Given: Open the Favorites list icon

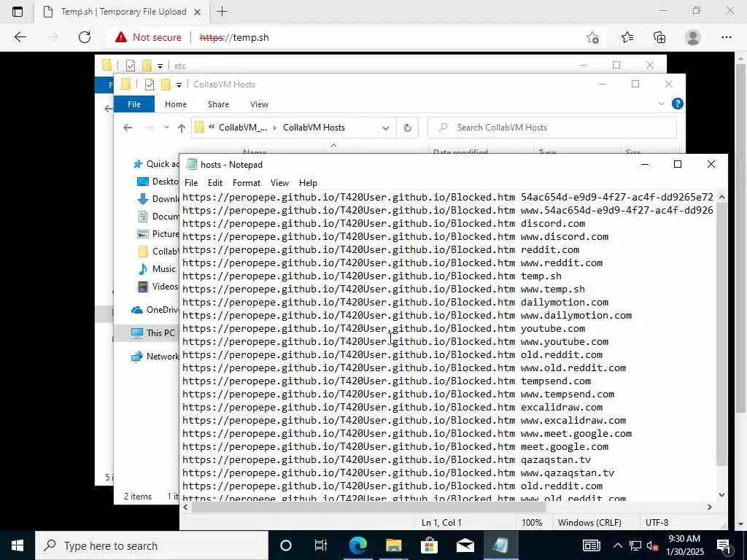Looking at the screenshot, I should tap(627, 37).
